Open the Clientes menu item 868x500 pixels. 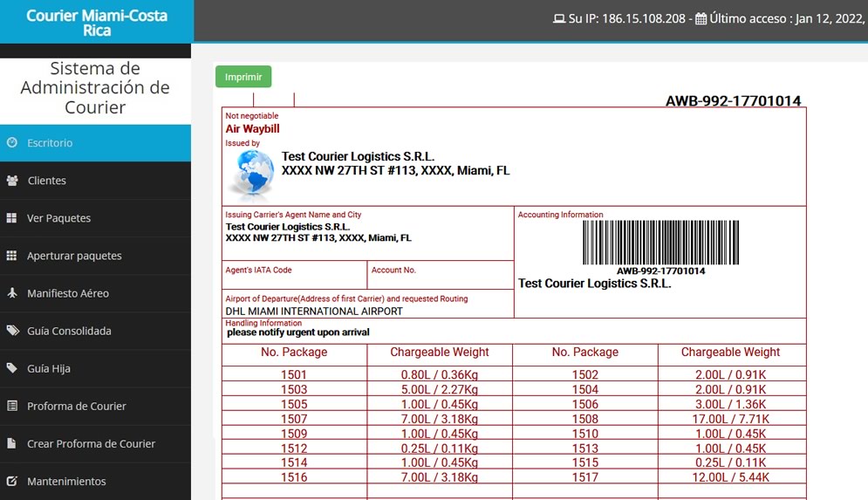[95, 181]
